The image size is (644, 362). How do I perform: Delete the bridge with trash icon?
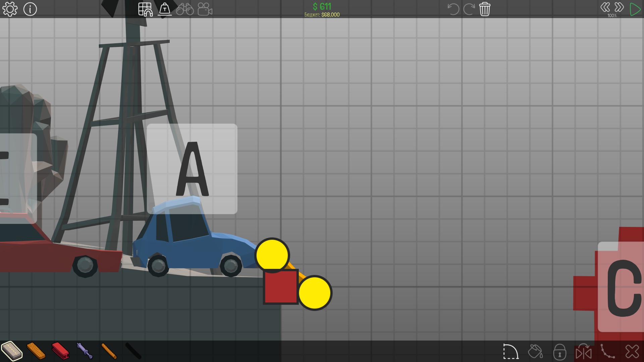tap(485, 9)
